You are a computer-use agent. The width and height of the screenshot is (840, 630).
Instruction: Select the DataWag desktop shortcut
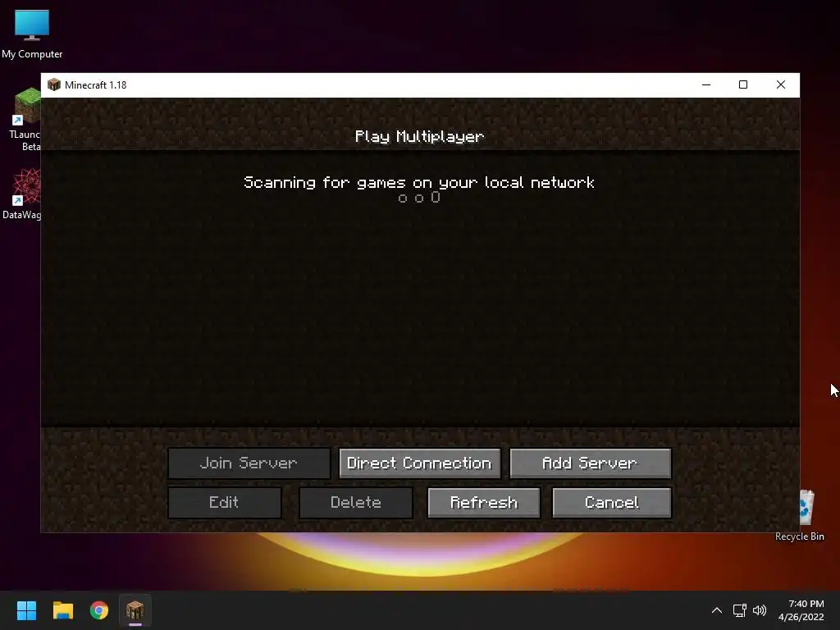[x=23, y=194]
